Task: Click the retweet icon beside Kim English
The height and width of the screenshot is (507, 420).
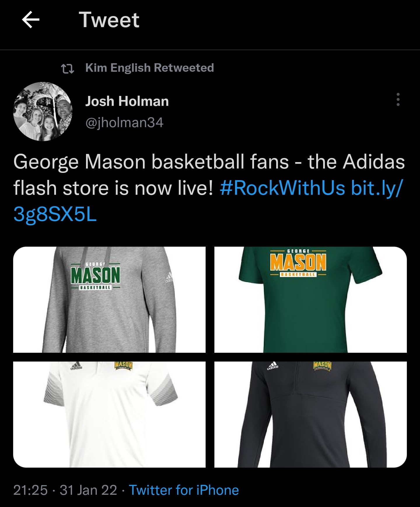Action: point(67,68)
